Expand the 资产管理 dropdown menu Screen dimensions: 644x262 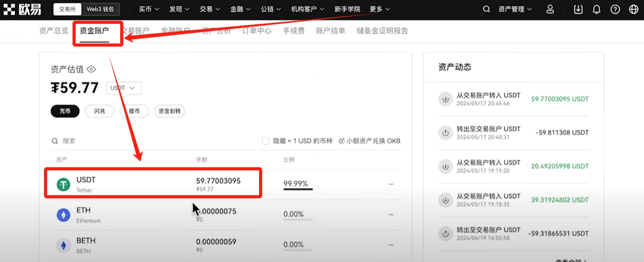(x=515, y=9)
